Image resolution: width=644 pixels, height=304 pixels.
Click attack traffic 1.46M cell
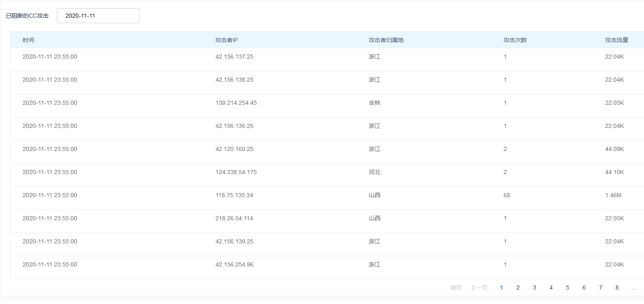tap(613, 195)
